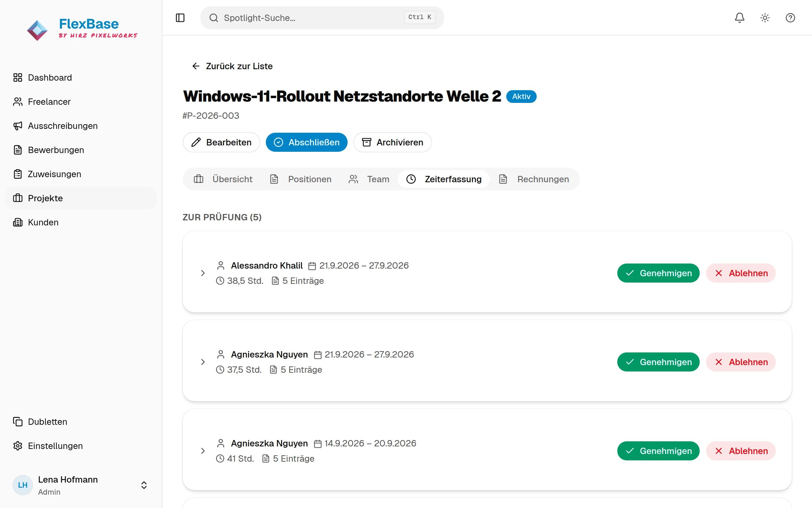Open Ausschreibungen in the sidebar
The width and height of the screenshot is (812, 508).
[81, 126]
